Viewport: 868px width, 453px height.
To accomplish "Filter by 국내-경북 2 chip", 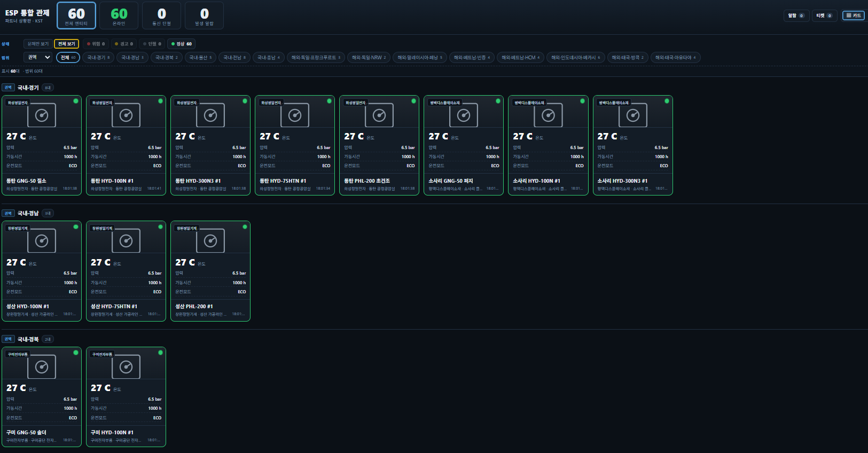I will pyautogui.click(x=167, y=57).
